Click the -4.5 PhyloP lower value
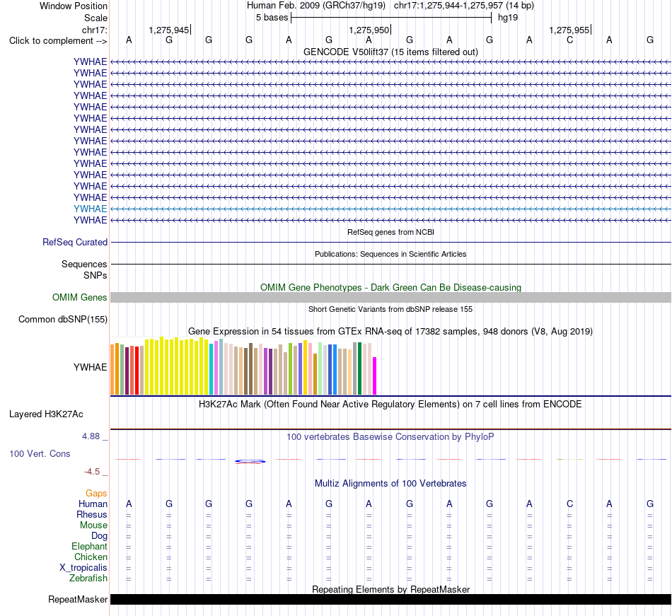 [92, 472]
